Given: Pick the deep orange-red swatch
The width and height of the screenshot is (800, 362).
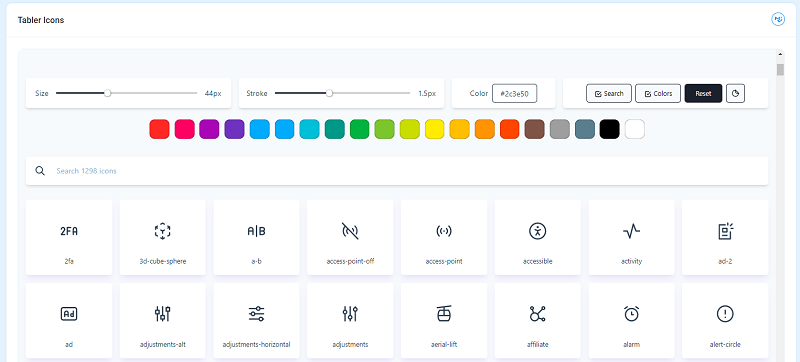Looking at the screenshot, I should [509, 129].
